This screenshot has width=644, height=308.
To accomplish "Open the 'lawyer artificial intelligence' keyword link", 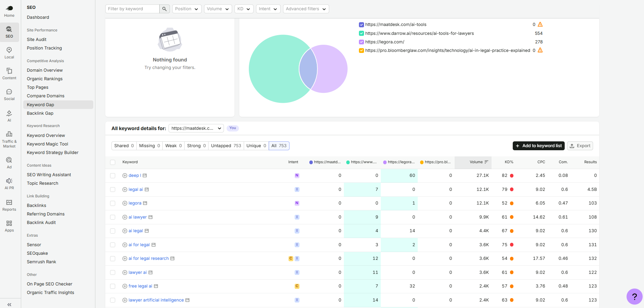I will 156,300.
